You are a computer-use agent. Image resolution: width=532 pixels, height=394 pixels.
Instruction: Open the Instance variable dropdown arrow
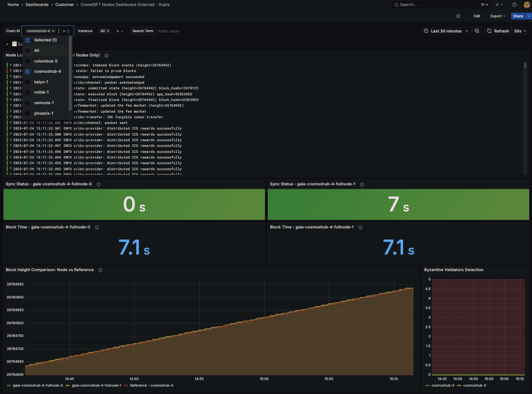tap(123, 31)
